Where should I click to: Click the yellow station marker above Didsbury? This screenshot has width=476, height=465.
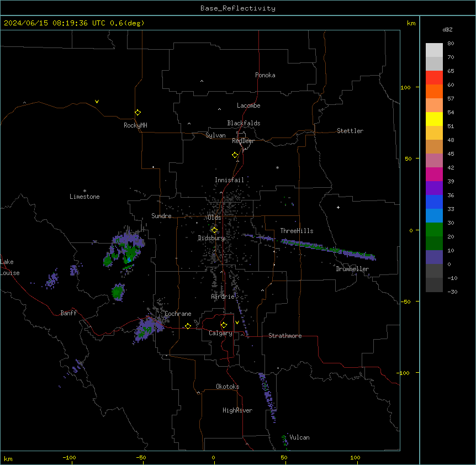tap(214, 230)
